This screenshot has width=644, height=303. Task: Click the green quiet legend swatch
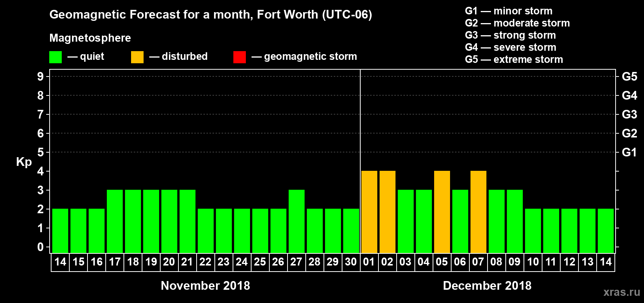click(x=55, y=57)
